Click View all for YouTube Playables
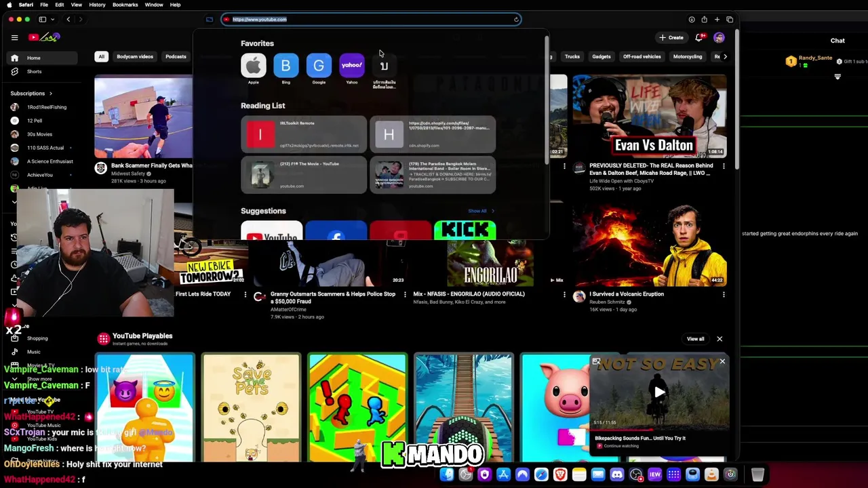Screen dimensions: 868x488 pos(695,339)
